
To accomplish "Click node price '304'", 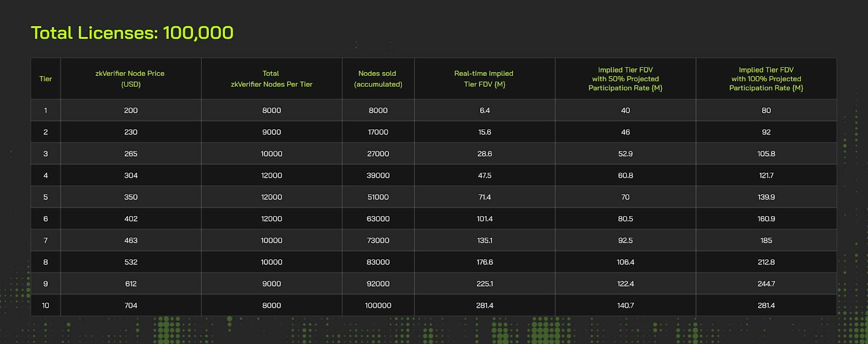I will click(131, 175).
